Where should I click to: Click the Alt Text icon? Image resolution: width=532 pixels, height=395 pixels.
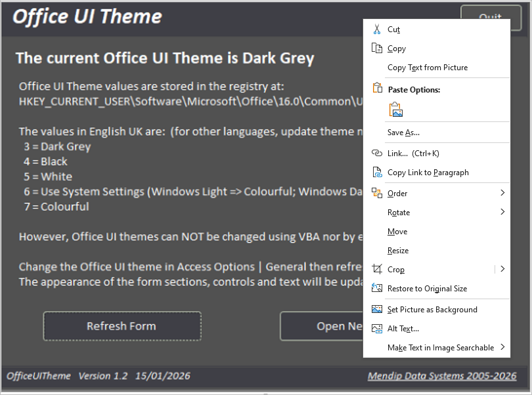point(376,328)
